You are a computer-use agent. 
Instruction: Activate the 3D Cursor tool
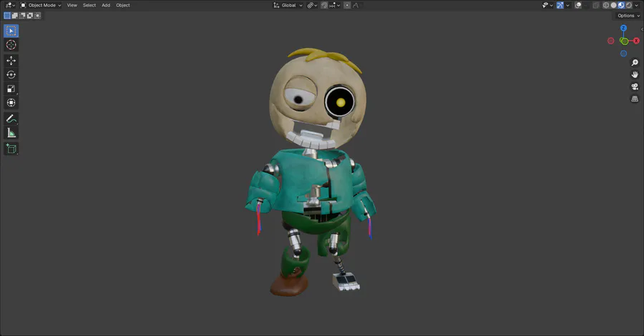pyautogui.click(x=11, y=45)
